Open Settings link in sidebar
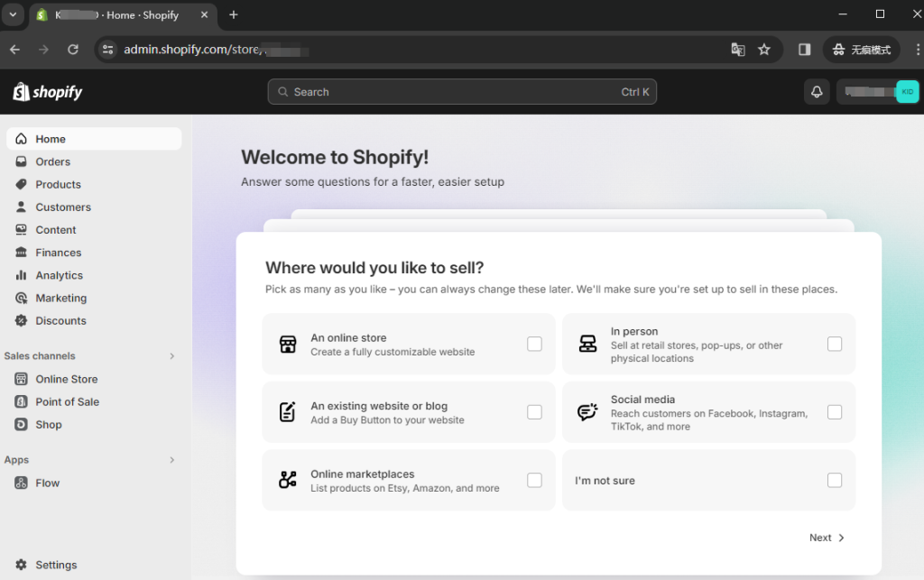The image size is (924, 580). 94,565
